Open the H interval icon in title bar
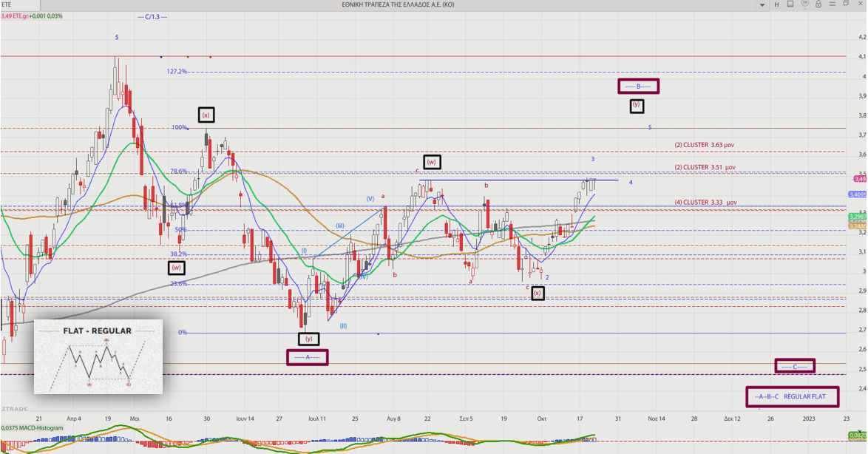The height and width of the screenshot is (454, 868). click(x=776, y=4)
